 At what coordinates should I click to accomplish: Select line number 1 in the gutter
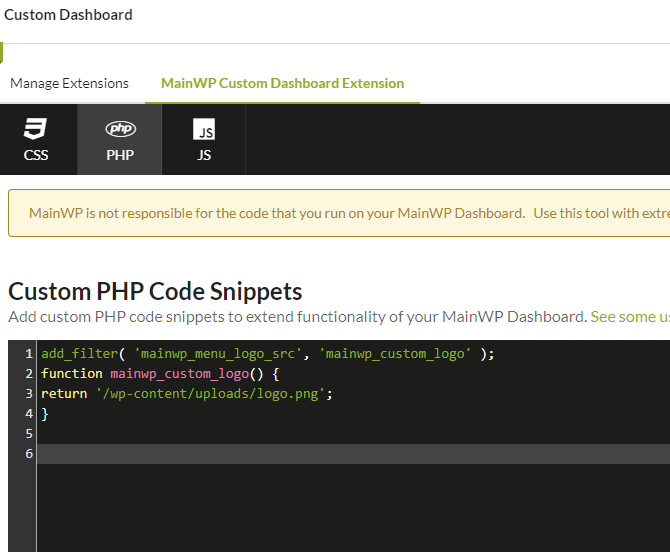point(29,354)
